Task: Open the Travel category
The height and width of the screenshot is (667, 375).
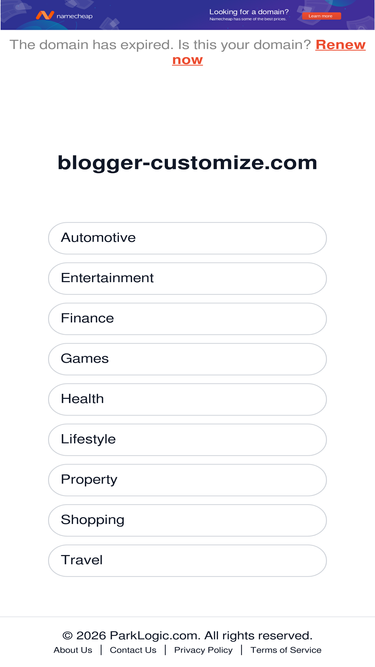Action: pyautogui.click(x=188, y=561)
